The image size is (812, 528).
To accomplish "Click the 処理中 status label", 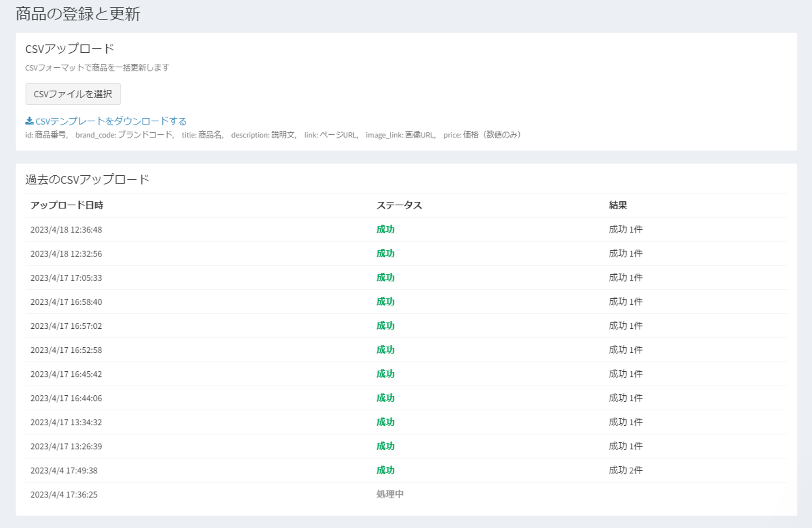I will 390,494.
